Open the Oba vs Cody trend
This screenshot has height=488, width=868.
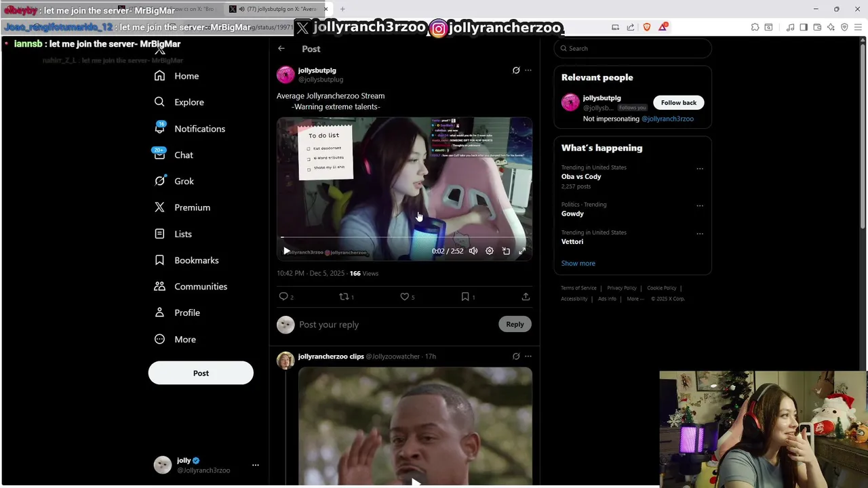[x=581, y=176]
